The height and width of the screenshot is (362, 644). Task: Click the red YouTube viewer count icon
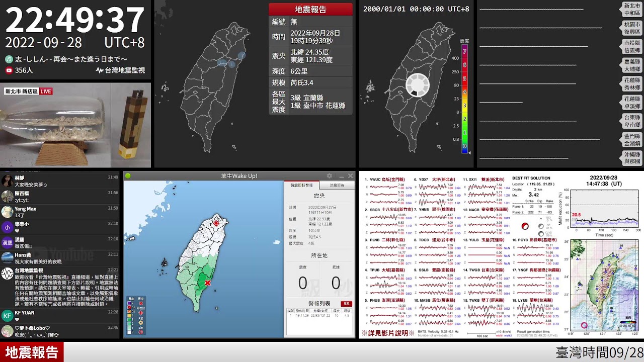(x=9, y=70)
